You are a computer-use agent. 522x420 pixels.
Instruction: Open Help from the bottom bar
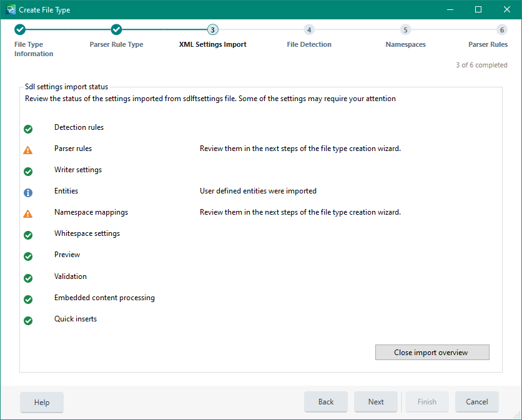tap(41, 402)
